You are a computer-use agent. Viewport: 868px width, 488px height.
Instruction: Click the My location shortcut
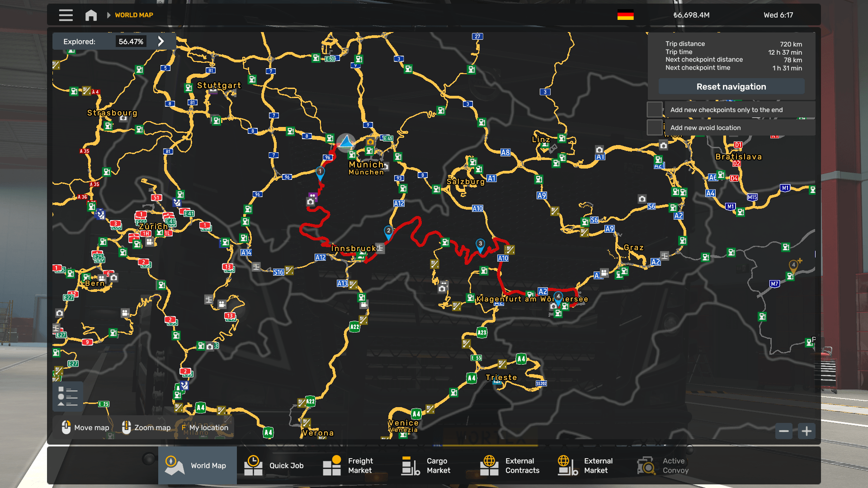(205, 427)
